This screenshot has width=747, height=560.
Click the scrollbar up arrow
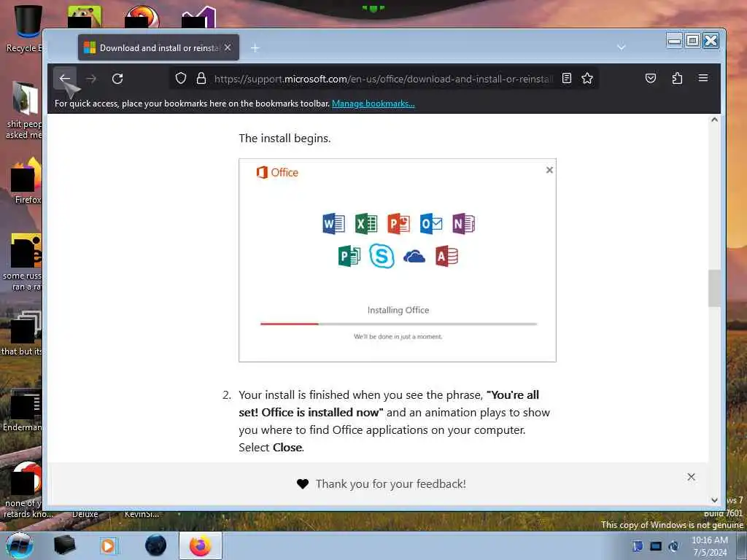click(x=714, y=120)
